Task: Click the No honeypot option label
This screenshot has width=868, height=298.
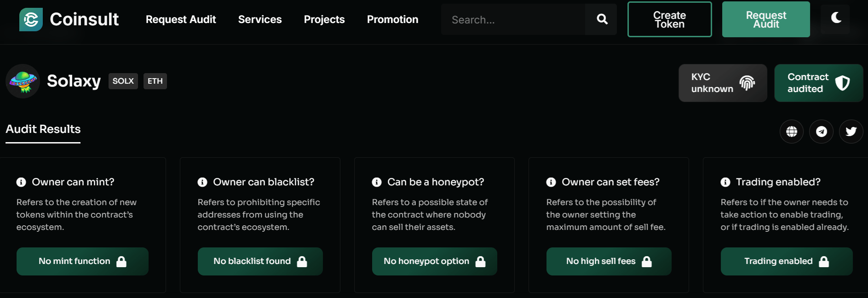Action: coord(426,261)
